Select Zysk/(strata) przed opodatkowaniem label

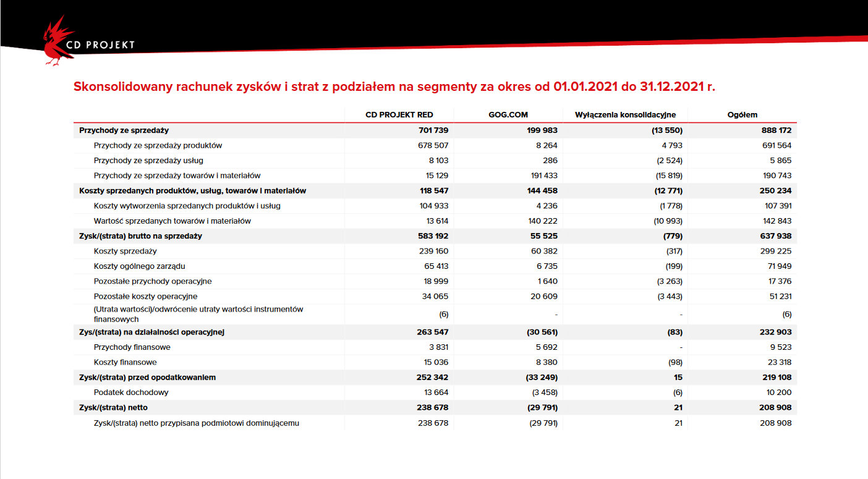click(x=148, y=377)
